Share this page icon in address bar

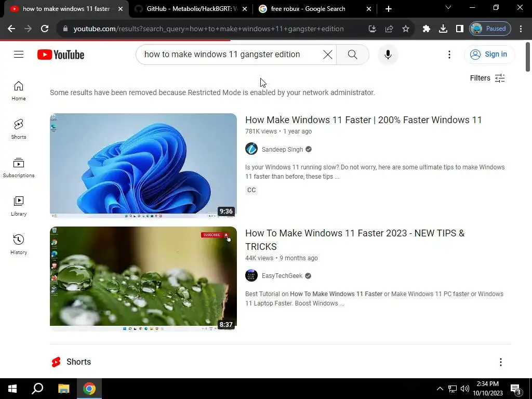389,29
